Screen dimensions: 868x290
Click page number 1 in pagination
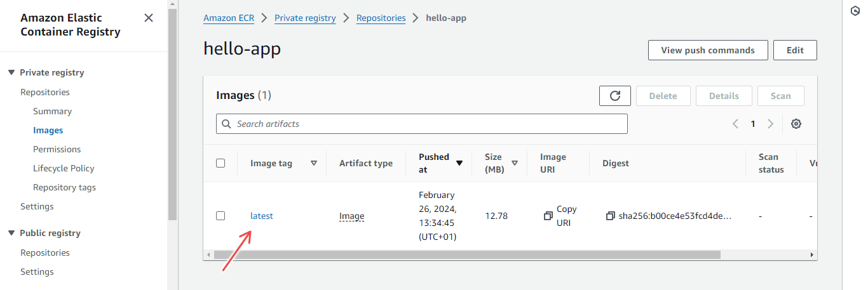point(753,124)
